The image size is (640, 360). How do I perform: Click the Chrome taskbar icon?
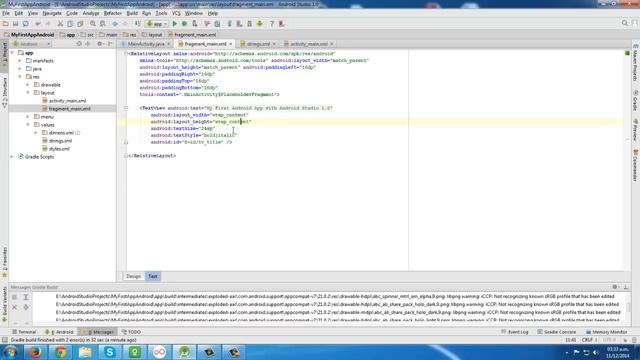click(x=61, y=352)
